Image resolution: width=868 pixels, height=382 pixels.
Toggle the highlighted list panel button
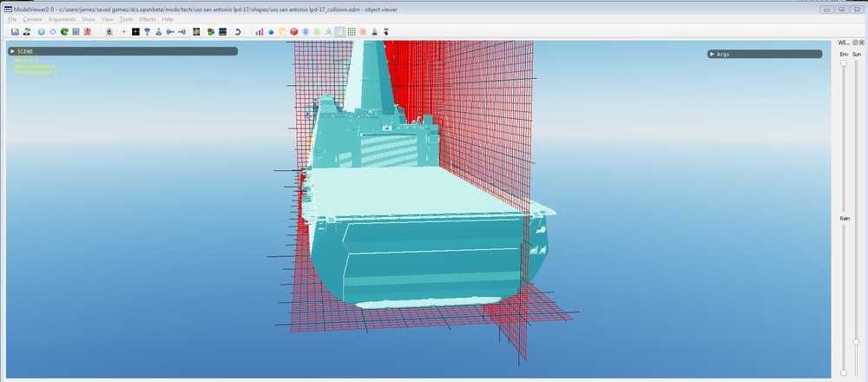339,31
